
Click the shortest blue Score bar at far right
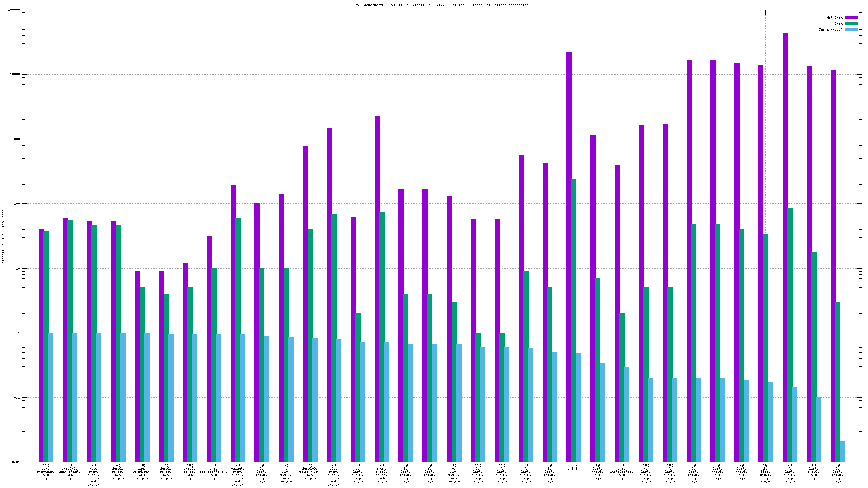tap(842, 451)
